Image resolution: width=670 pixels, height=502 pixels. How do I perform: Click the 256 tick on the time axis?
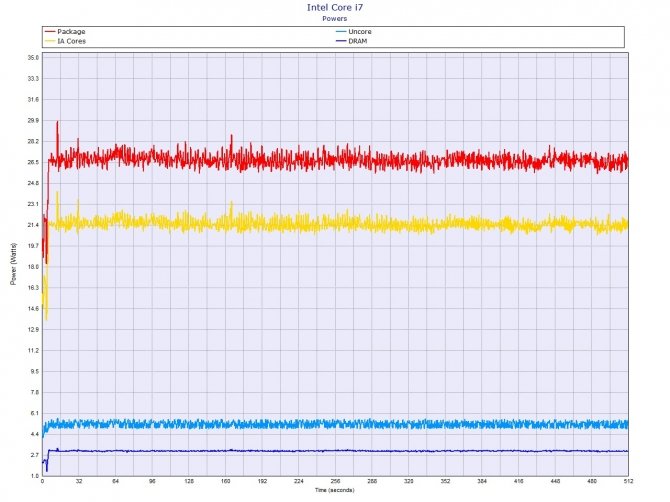click(x=334, y=482)
